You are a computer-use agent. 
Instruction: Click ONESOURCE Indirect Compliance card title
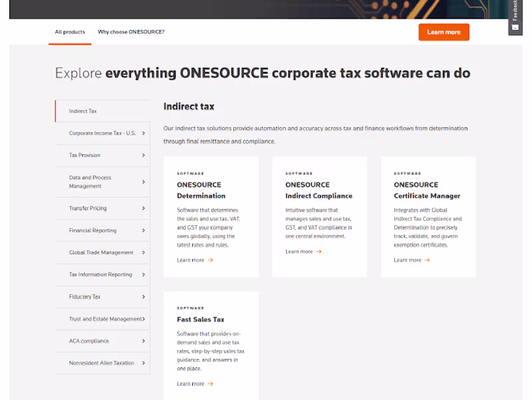point(319,190)
